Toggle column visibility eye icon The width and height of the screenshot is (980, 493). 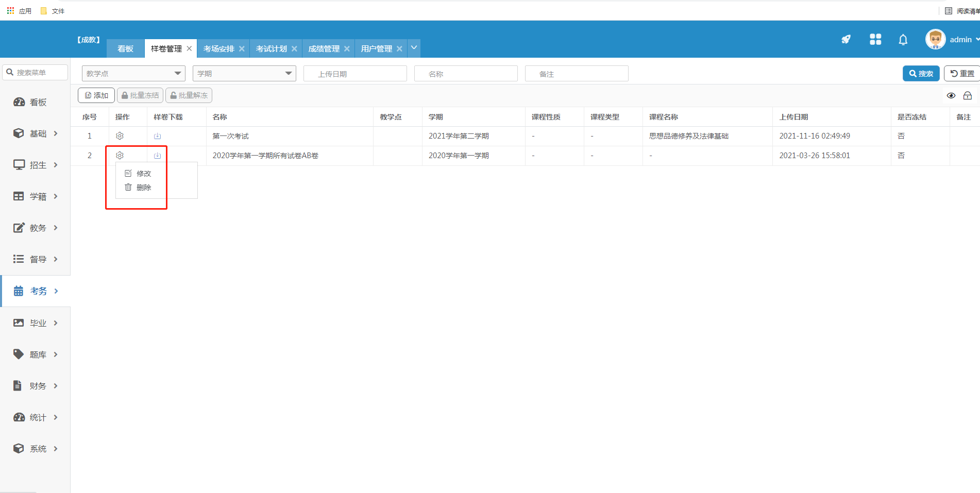[951, 96]
